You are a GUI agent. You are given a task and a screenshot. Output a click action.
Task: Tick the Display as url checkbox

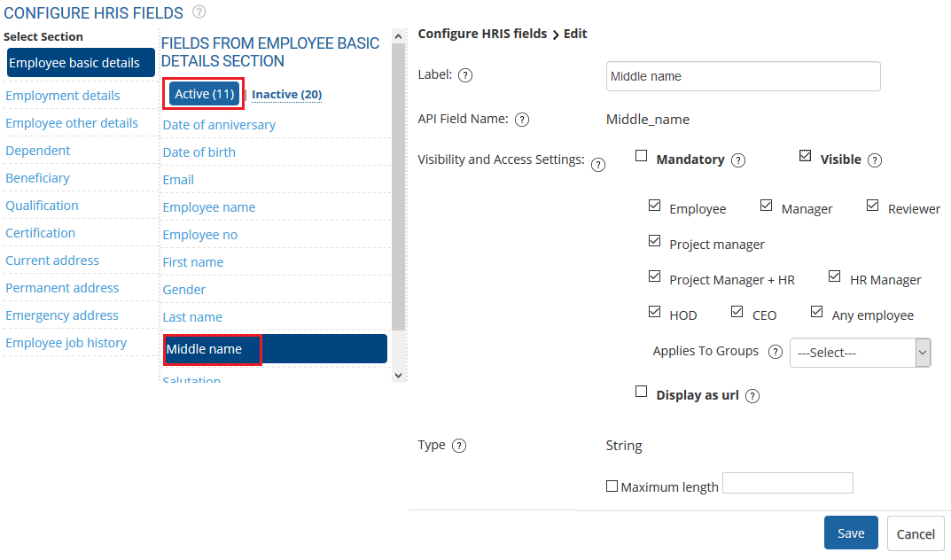(x=642, y=392)
